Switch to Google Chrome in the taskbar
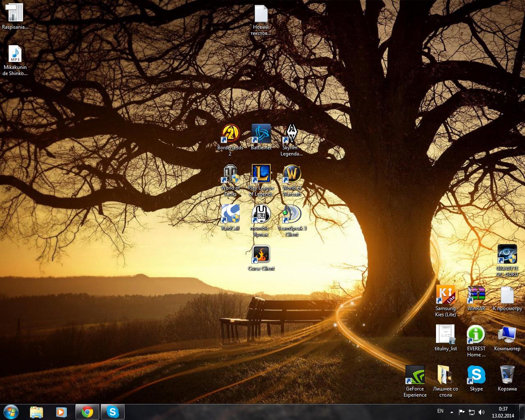Image resolution: width=525 pixels, height=420 pixels. [x=87, y=412]
